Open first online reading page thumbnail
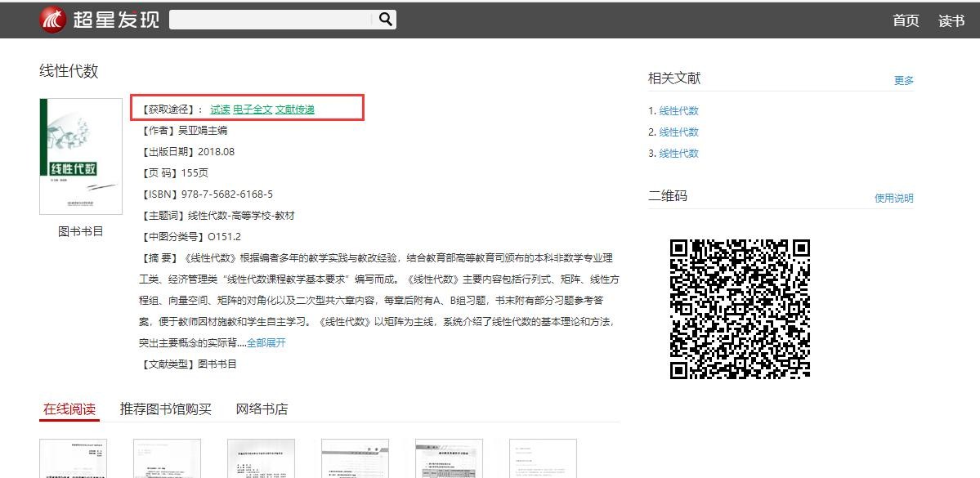This screenshot has width=980, height=478. [74, 458]
